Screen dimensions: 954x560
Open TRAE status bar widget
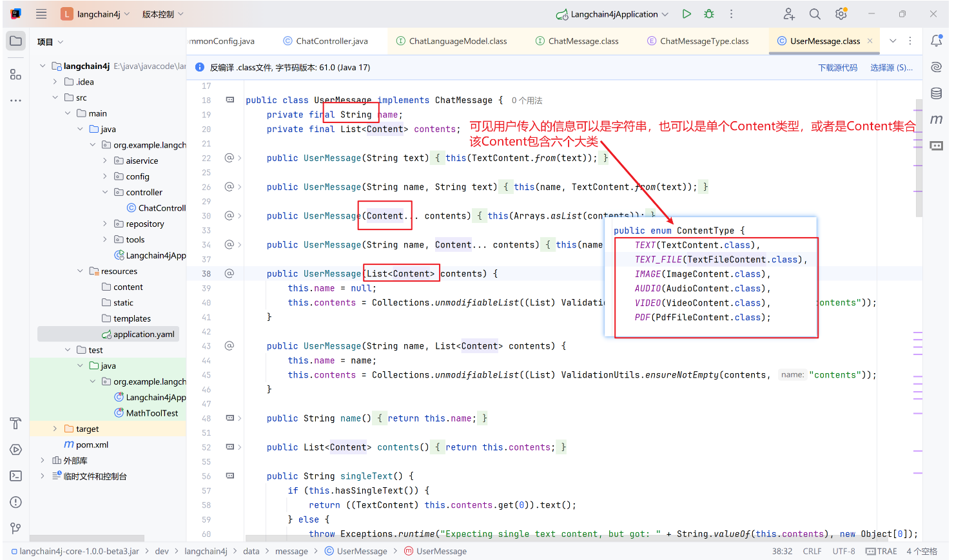(x=881, y=551)
